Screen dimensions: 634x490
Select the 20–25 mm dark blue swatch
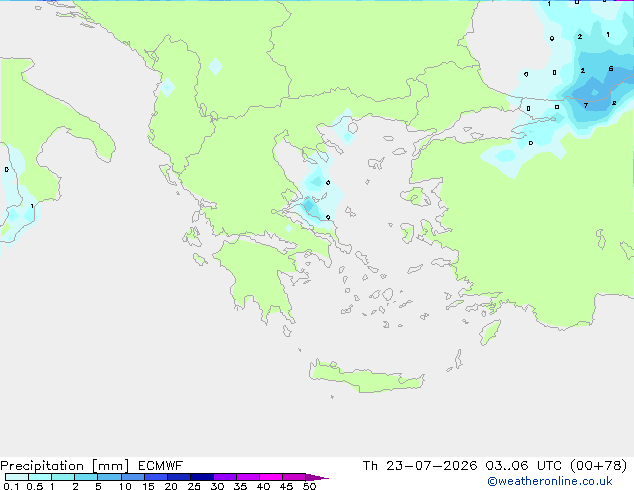[179, 477]
